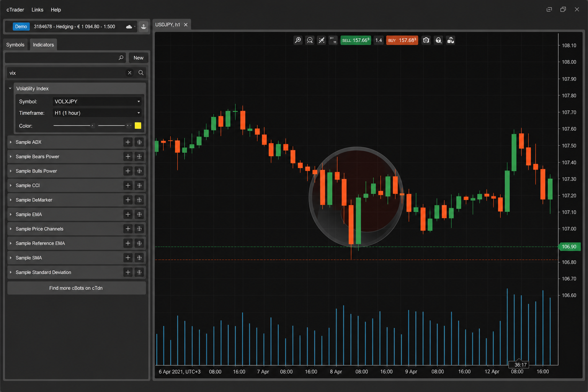The height and width of the screenshot is (392, 588).
Task: Click the chart lock icon
Action: 439,40
